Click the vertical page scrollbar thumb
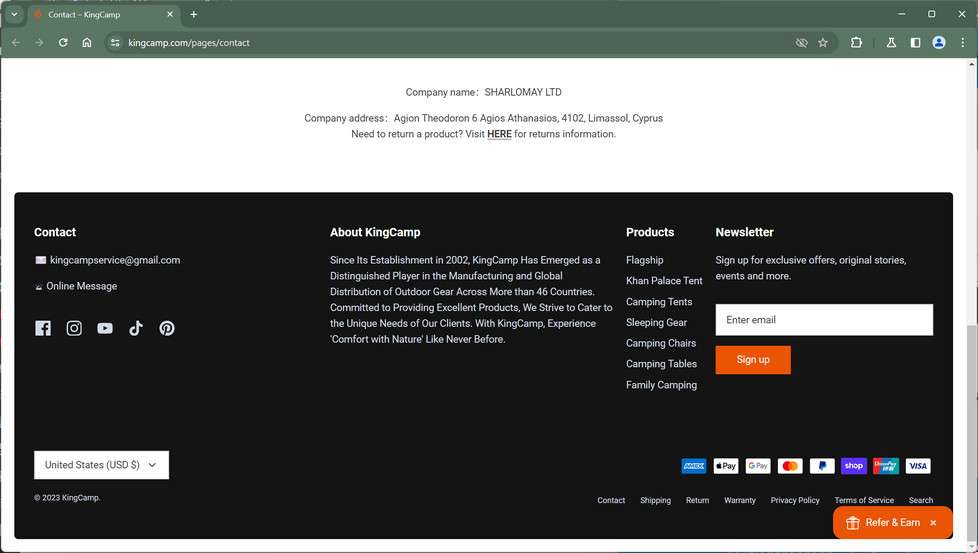This screenshot has height=553, width=978. coord(972,434)
